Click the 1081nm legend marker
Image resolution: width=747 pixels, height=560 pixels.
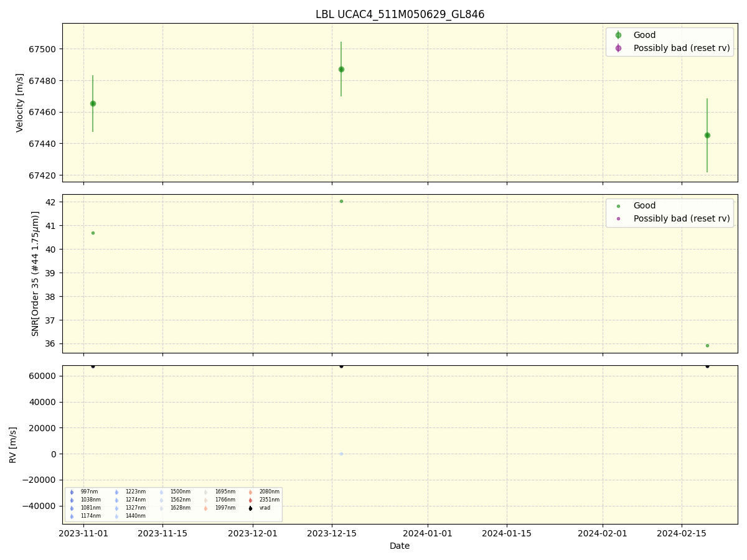[x=72, y=508]
